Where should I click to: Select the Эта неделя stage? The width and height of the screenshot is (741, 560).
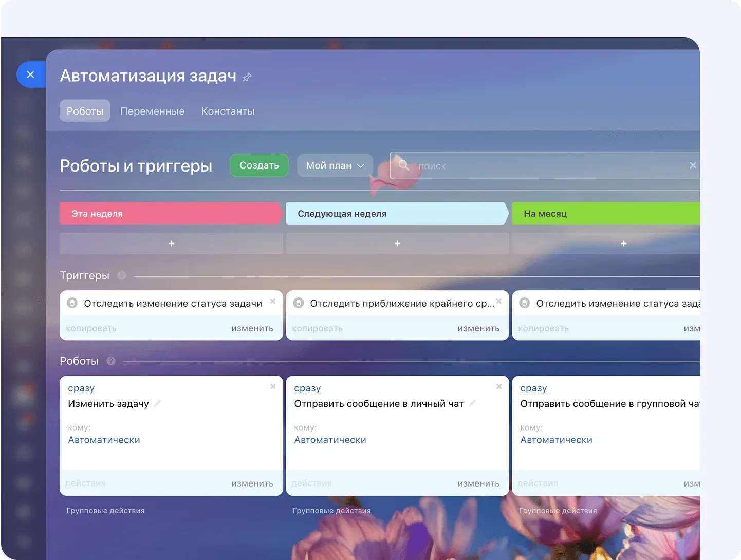(171, 213)
